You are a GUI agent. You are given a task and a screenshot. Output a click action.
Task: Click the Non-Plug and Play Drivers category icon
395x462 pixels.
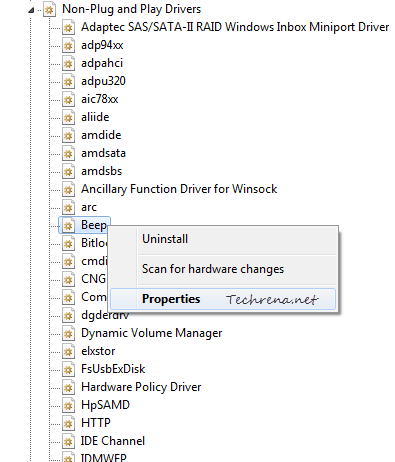tap(49, 9)
